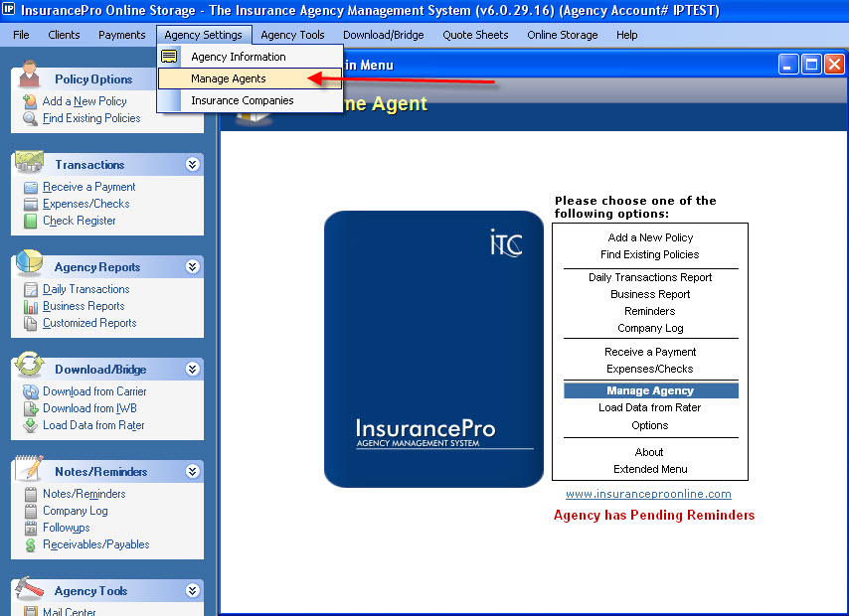Click Add a New Policy in options list
Viewport: 849px width, 616px height.
[x=650, y=237]
